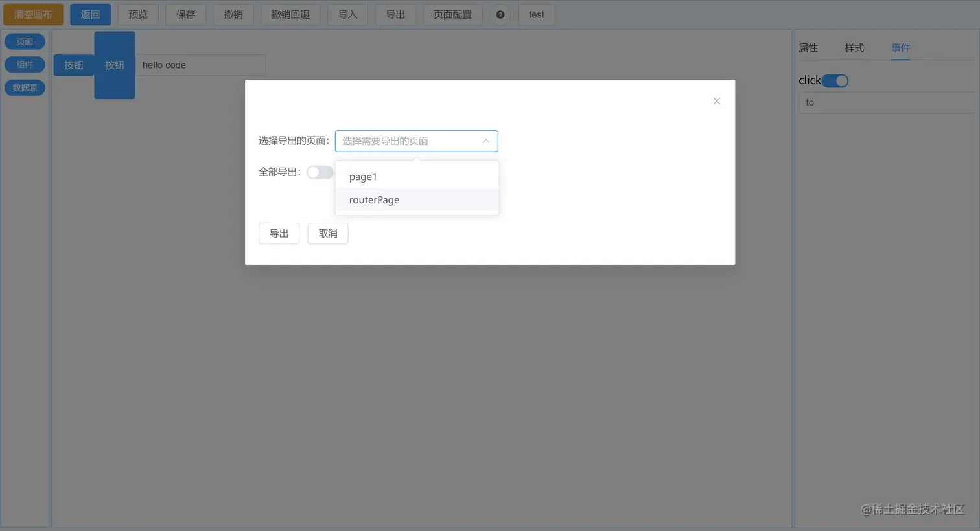The width and height of the screenshot is (980, 531).
Task: Open the 数据源 panel in the sidebar
Action: coord(25,87)
